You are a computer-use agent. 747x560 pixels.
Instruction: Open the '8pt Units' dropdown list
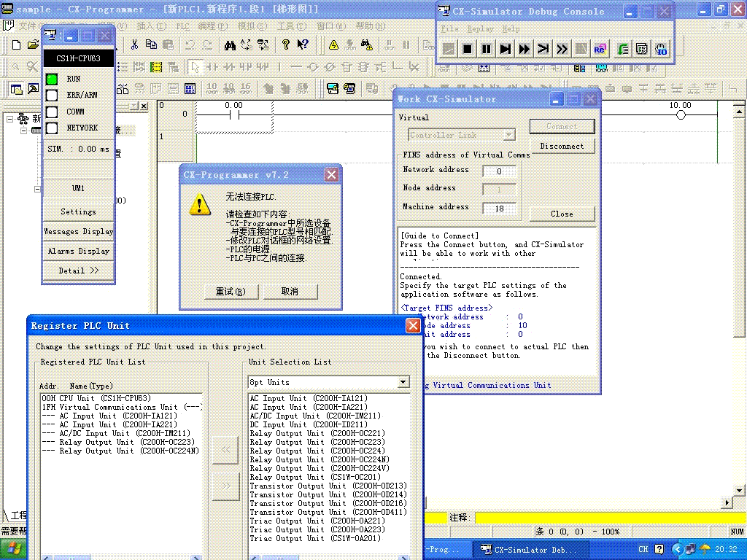[403, 382]
